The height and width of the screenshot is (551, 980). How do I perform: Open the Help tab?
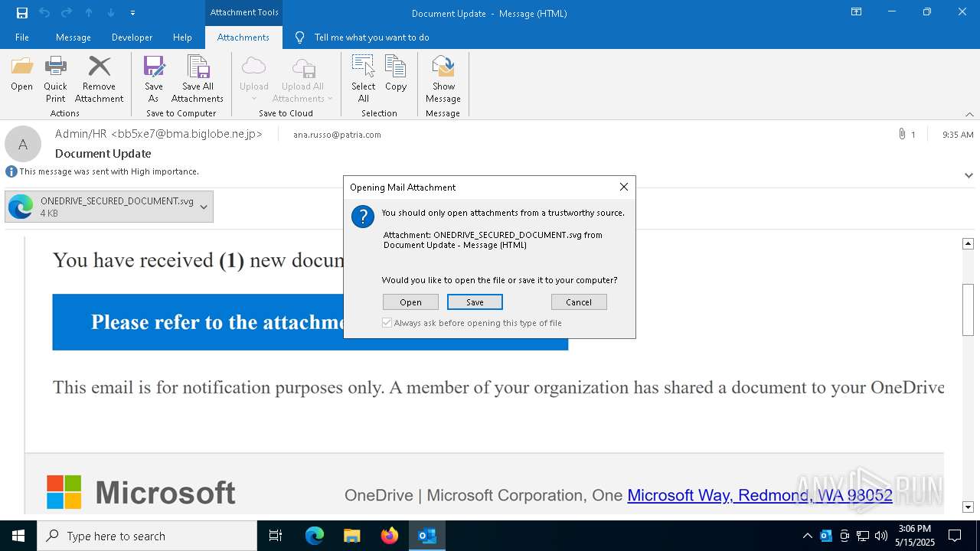[182, 37]
